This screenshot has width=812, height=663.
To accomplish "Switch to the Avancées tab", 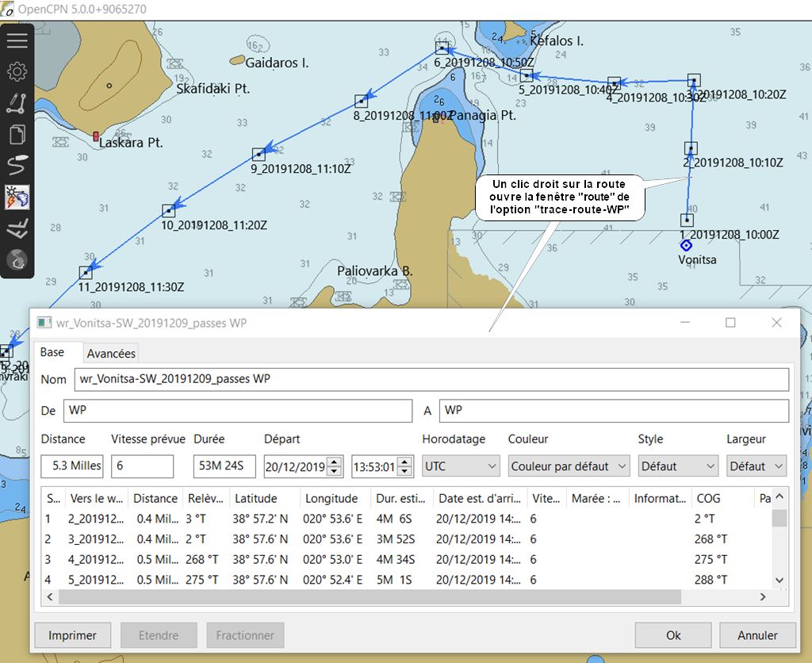I will [x=111, y=354].
